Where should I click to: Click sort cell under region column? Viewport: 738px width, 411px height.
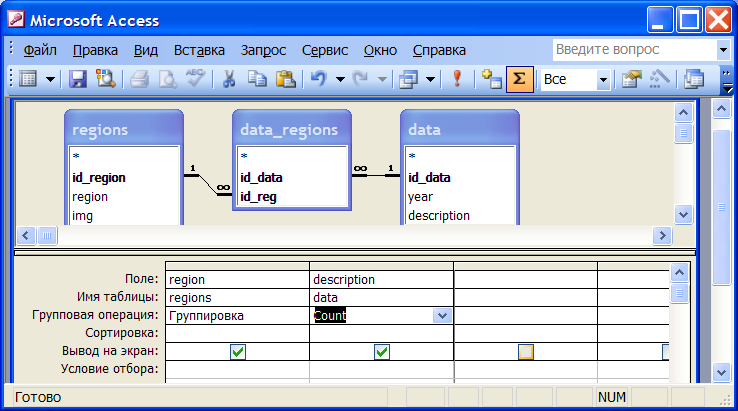pos(237,333)
